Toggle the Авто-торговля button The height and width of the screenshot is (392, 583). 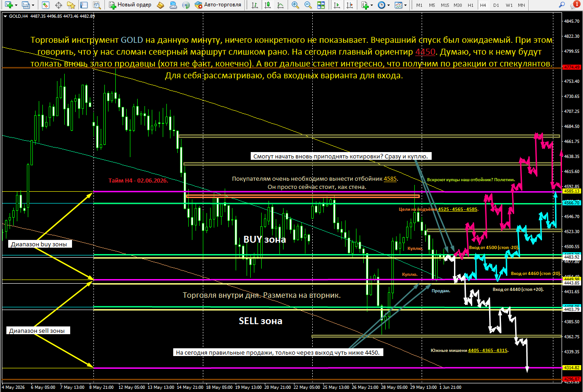(x=218, y=5)
